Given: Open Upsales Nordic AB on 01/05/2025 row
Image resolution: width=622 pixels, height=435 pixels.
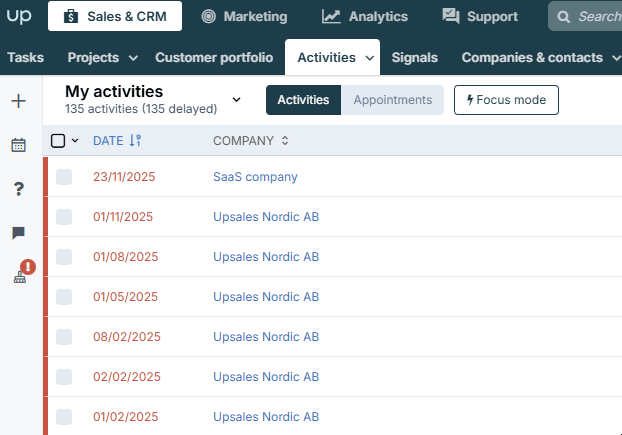Looking at the screenshot, I should coord(266,297).
